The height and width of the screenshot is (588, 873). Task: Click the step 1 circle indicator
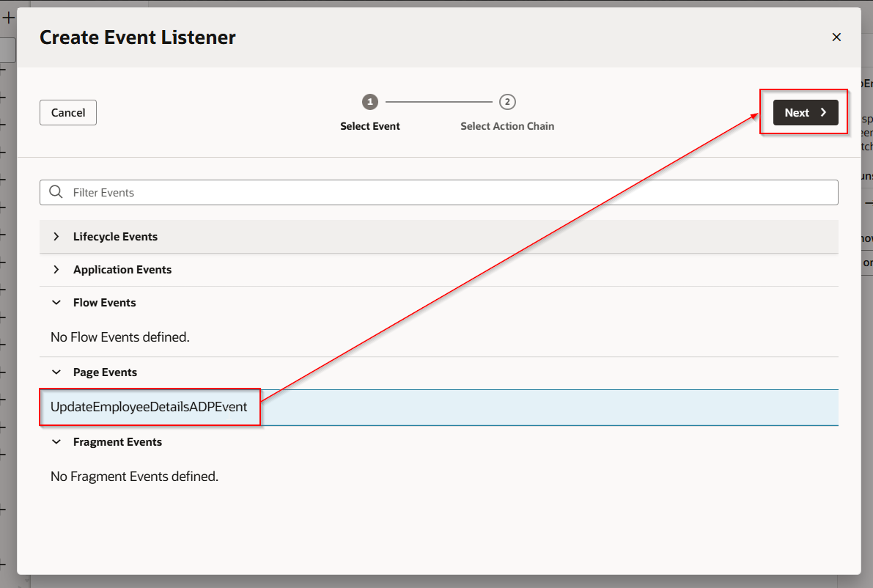370,102
